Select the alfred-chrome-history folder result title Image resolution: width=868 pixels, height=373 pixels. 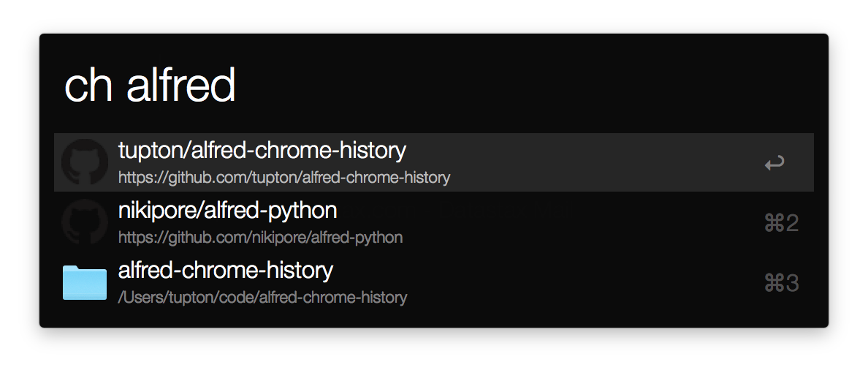coord(225,271)
